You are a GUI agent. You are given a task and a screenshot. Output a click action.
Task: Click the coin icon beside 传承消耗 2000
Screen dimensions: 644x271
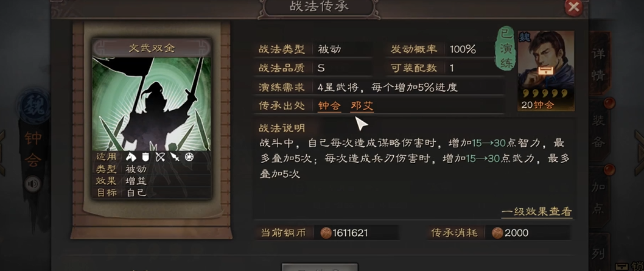[x=497, y=233]
